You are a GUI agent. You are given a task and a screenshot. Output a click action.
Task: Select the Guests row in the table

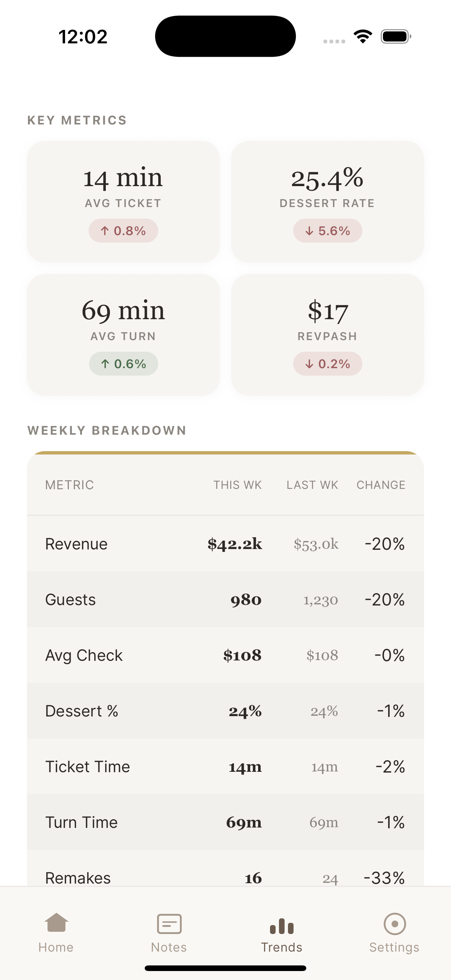tap(225, 599)
